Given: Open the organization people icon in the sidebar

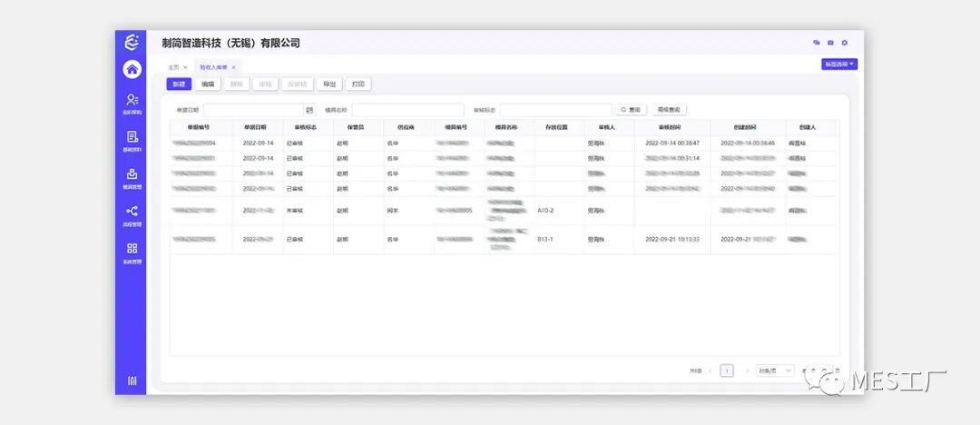Looking at the screenshot, I should [132, 100].
